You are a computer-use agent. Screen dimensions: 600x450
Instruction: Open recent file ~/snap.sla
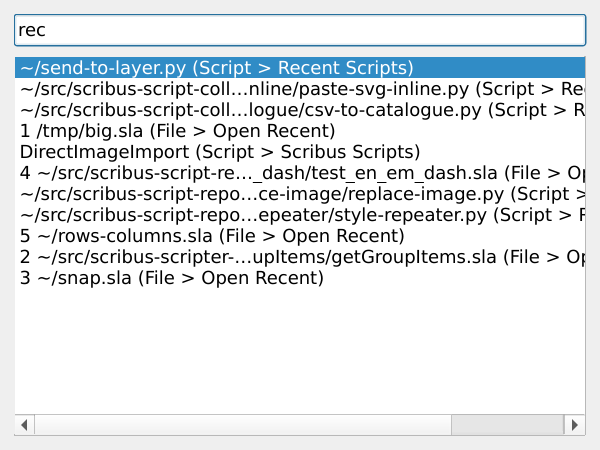coord(172,278)
